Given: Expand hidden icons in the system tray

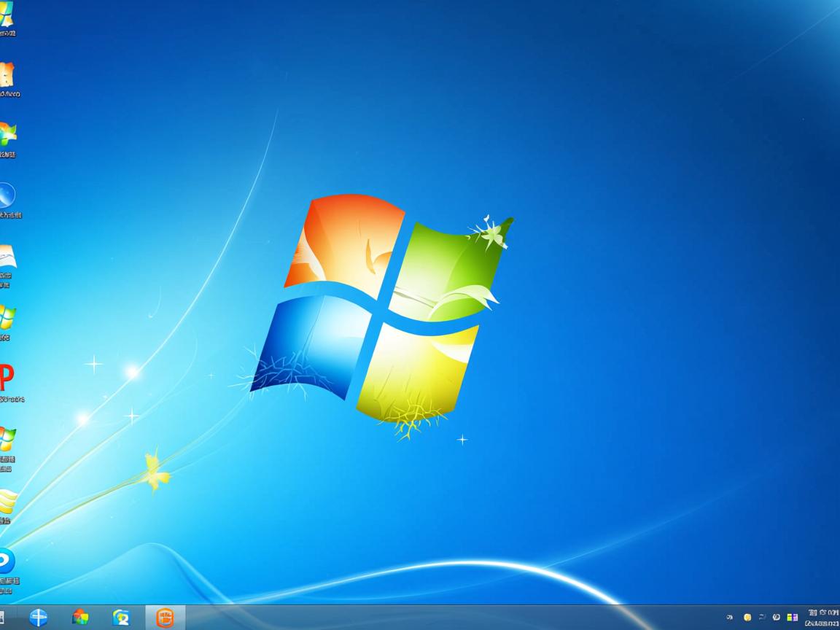Looking at the screenshot, I should pos(729,617).
